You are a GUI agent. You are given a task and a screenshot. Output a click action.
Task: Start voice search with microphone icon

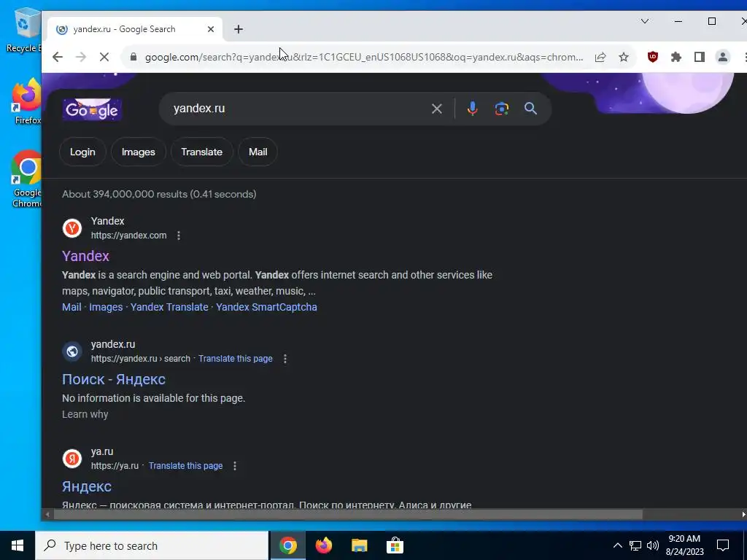472,109
